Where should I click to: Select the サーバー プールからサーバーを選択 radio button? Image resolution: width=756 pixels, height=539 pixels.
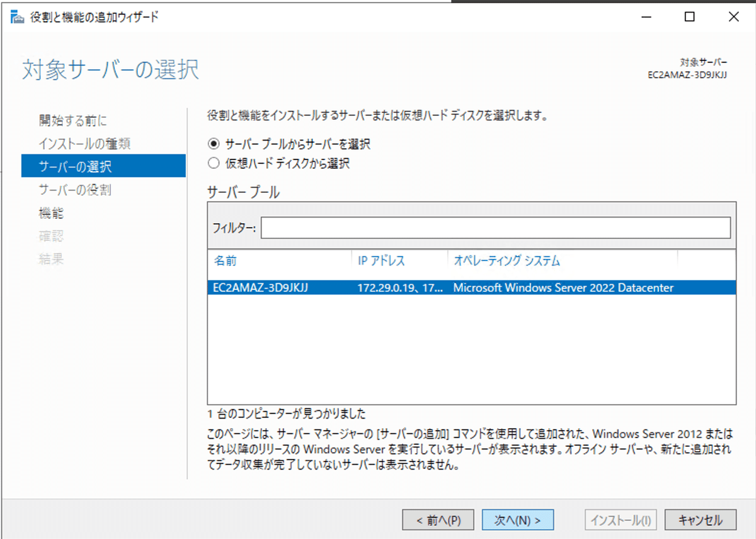pos(213,144)
